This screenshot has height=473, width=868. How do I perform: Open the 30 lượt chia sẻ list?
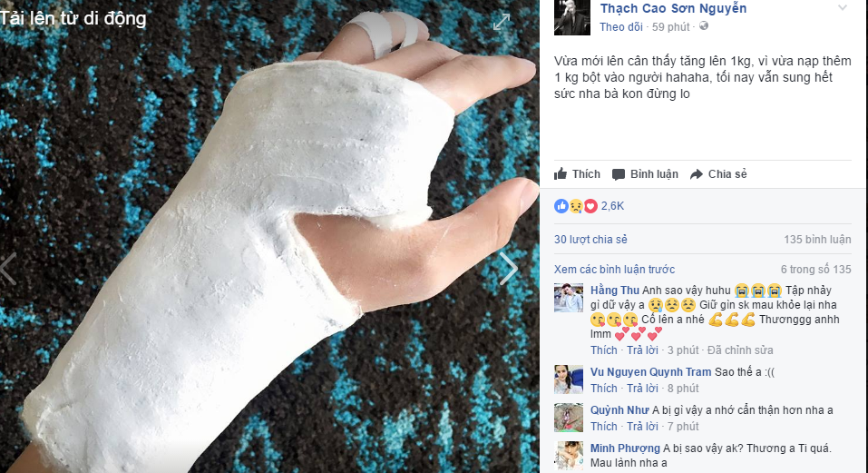(590, 240)
